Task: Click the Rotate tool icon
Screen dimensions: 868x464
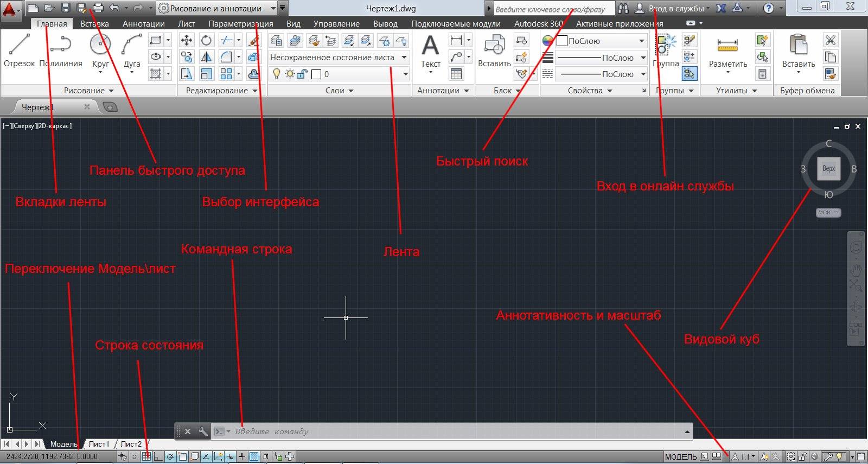Action: coord(206,40)
